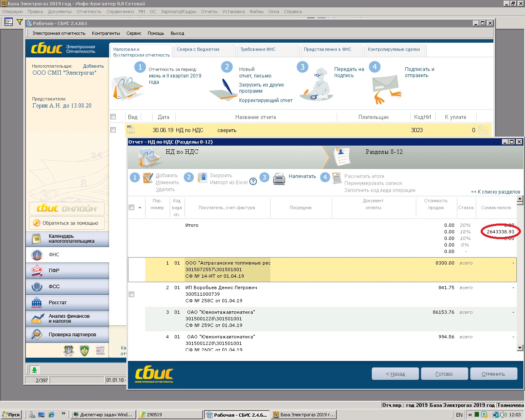Switch to Требования ФНС tab
The image size is (525, 420).
(x=268, y=50)
